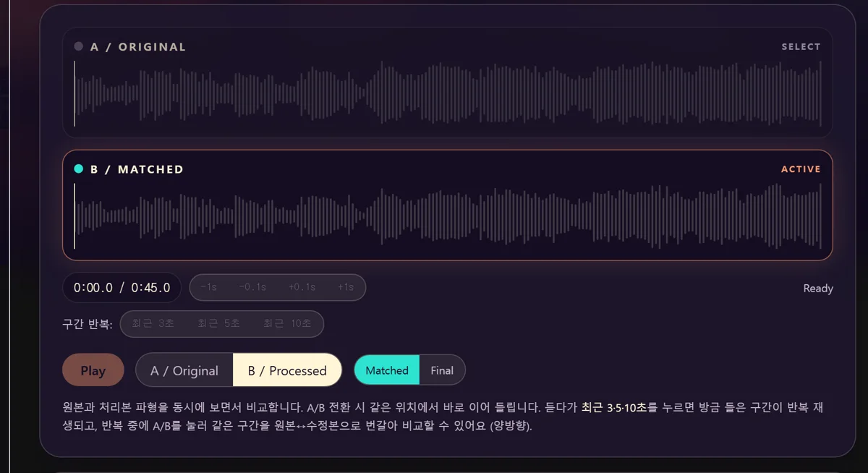Click the teal dot beside B / MATCHED
Screen dimensions: 868x473
(79, 169)
